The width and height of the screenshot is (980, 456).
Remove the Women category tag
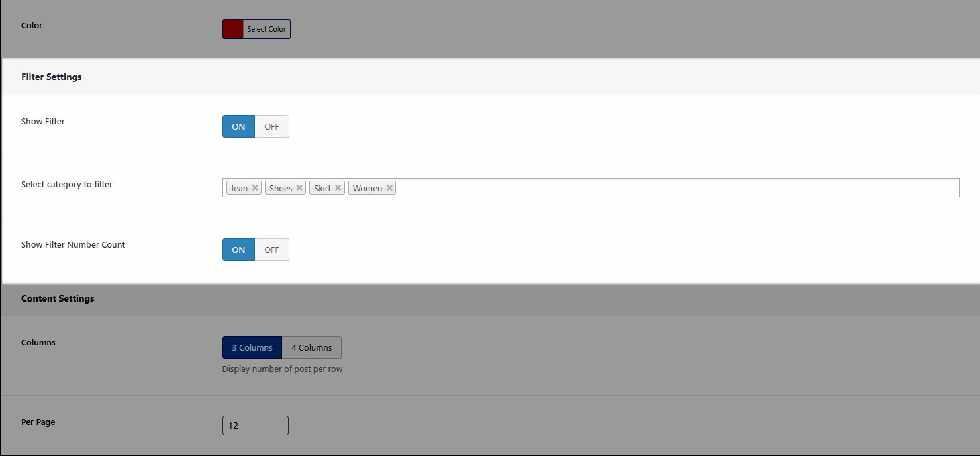389,188
